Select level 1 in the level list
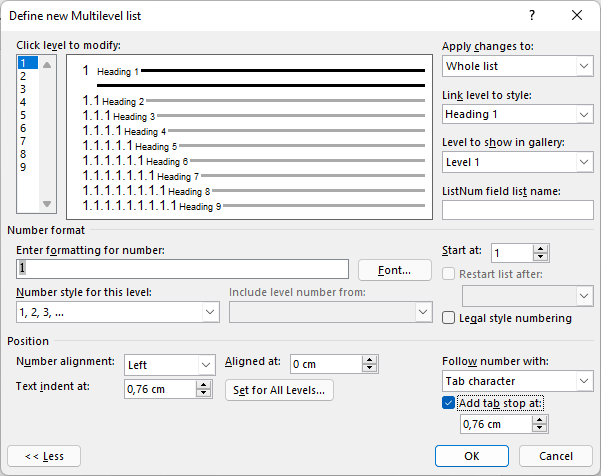Image resolution: width=601 pixels, height=476 pixels. [x=28, y=63]
